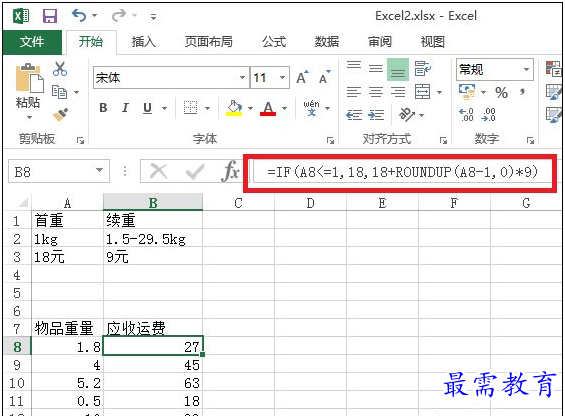Expand font color palette arrow

(285, 108)
